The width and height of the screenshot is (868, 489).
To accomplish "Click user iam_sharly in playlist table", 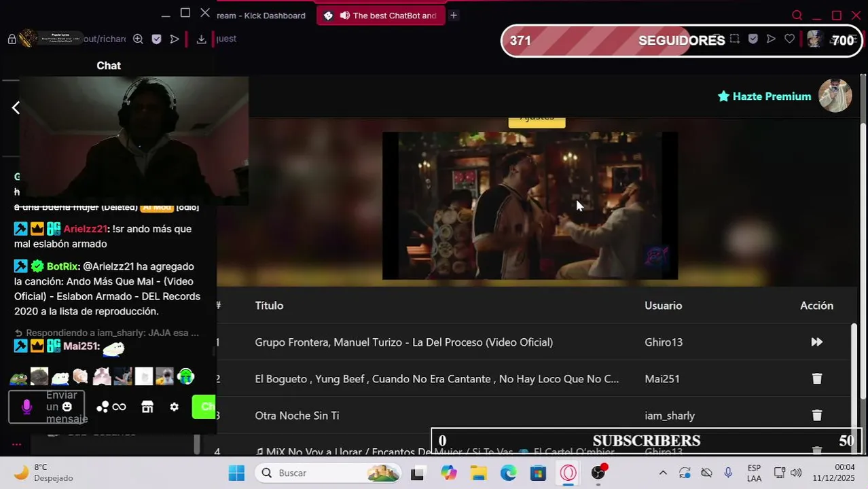I will click(x=670, y=416).
